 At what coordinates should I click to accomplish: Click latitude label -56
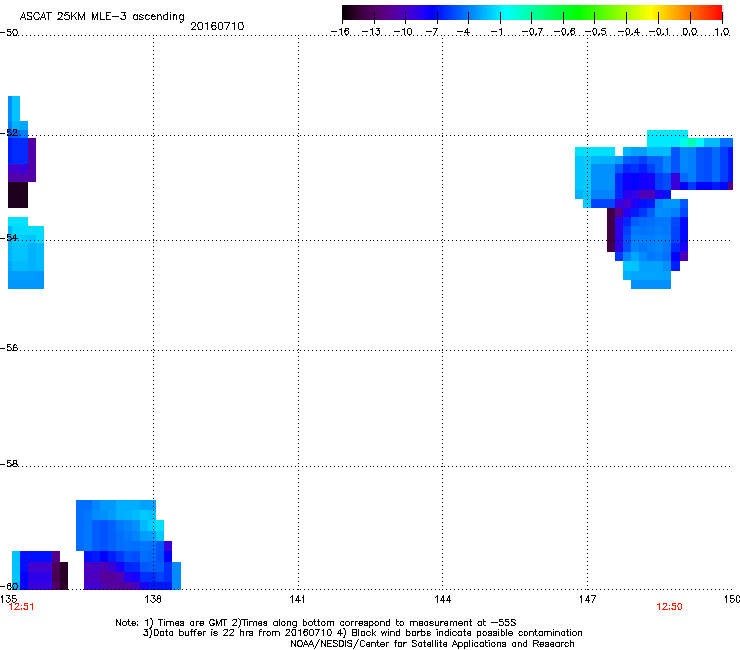point(9,348)
